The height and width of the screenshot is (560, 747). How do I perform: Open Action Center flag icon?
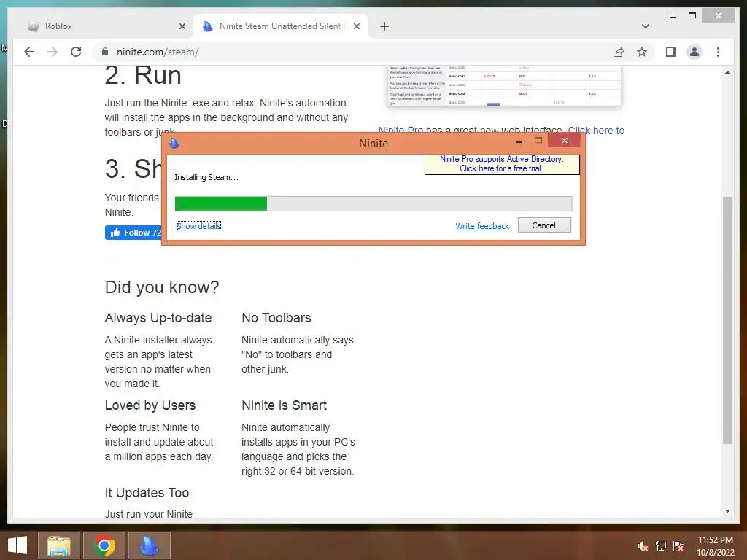point(678,545)
